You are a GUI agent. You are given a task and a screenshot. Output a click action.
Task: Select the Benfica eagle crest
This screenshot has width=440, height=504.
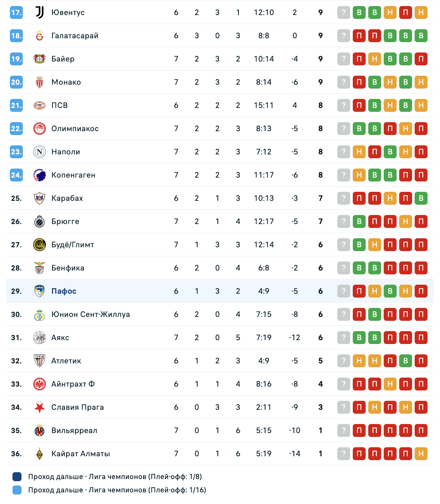(x=40, y=268)
